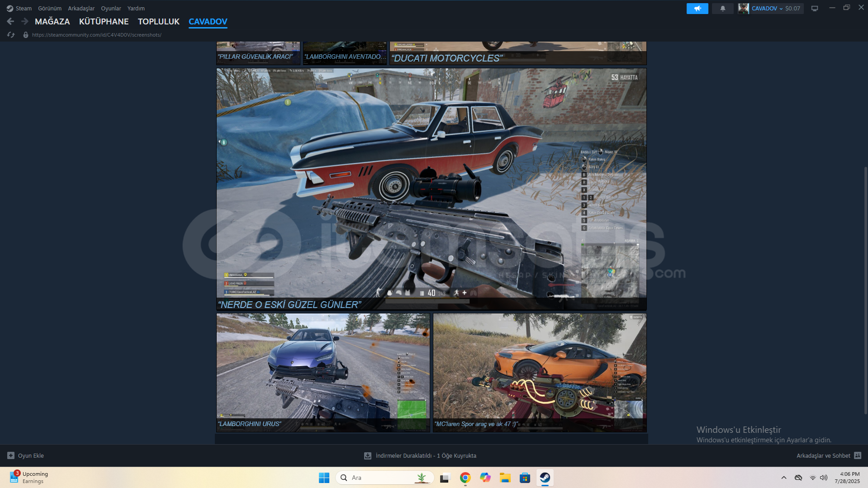Go to the MAĞAZA tab
The image size is (868, 488).
tap(52, 21)
